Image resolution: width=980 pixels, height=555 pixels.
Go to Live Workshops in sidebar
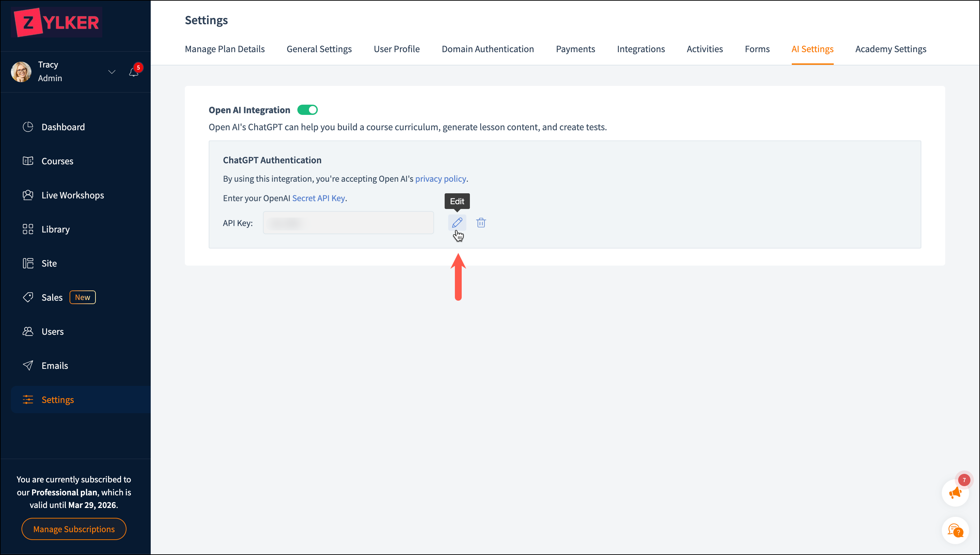point(72,195)
